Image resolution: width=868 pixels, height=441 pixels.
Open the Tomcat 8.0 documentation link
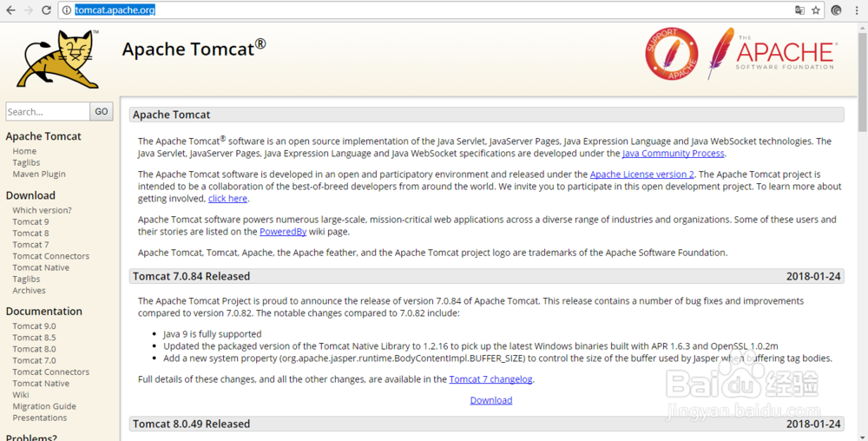click(35, 349)
